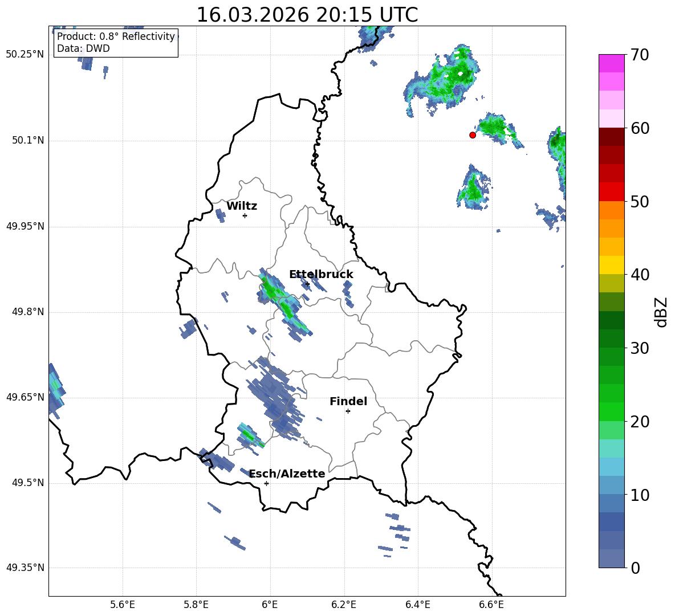
Task: Click the 20 value on colorbar
Action: pos(640,422)
